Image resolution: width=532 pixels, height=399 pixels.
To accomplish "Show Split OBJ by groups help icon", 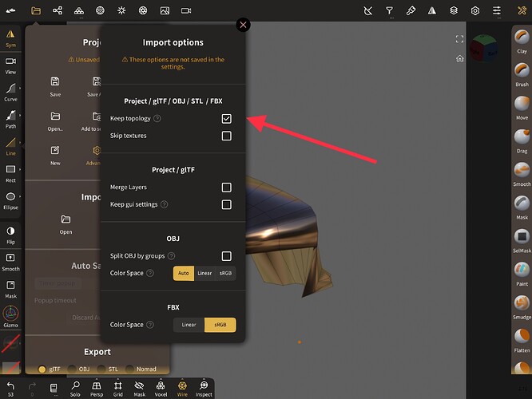I will [171, 256].
